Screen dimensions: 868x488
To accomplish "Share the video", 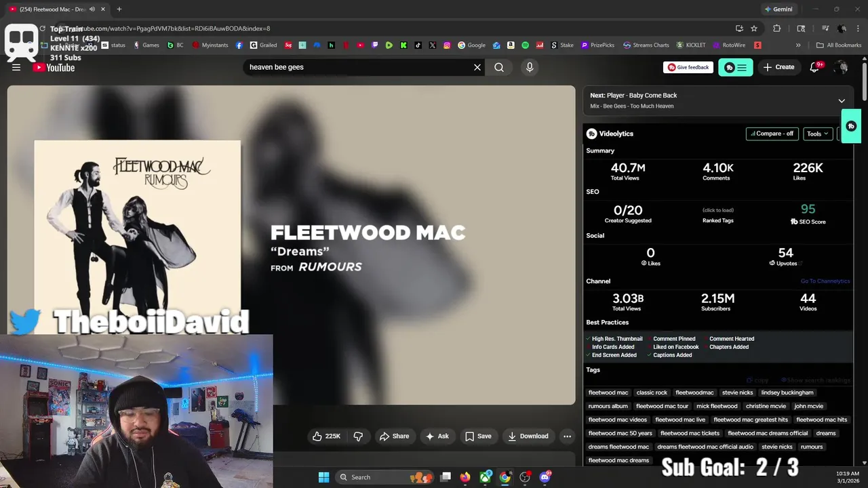I will (394, 436).
